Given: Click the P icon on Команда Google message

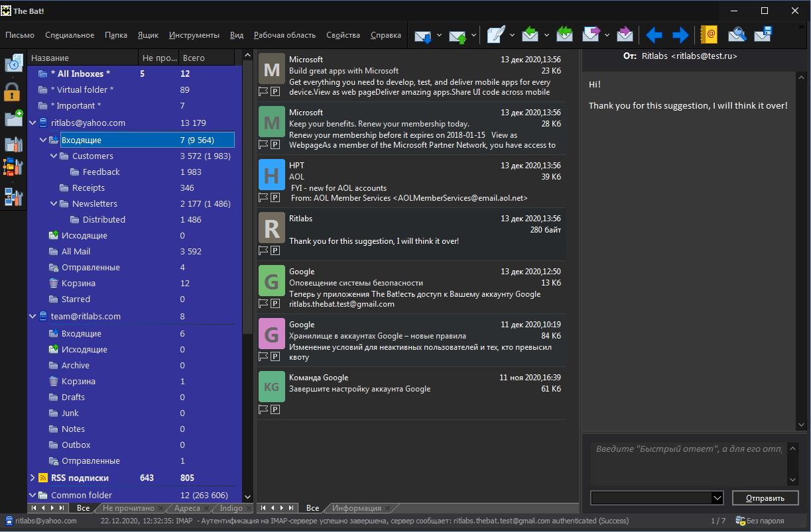Looking at the screenshot, I should (275, 409).
